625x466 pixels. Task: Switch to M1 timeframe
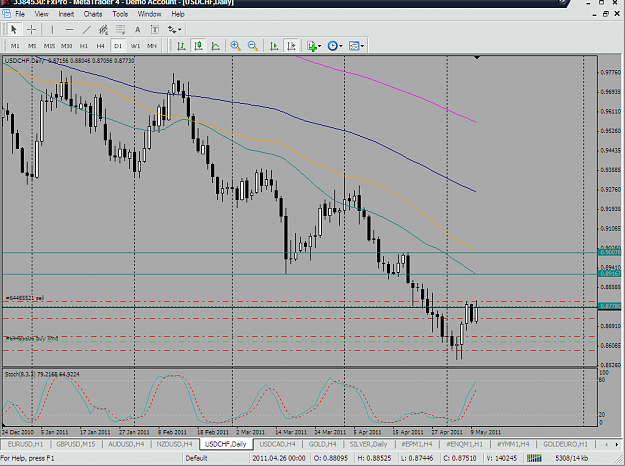click(15, 46)
